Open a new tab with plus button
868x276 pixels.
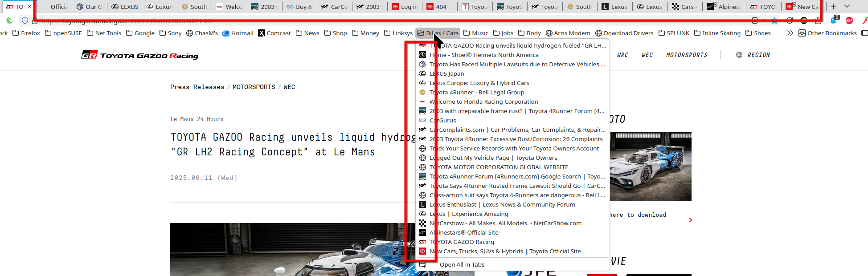click(833, 7)
